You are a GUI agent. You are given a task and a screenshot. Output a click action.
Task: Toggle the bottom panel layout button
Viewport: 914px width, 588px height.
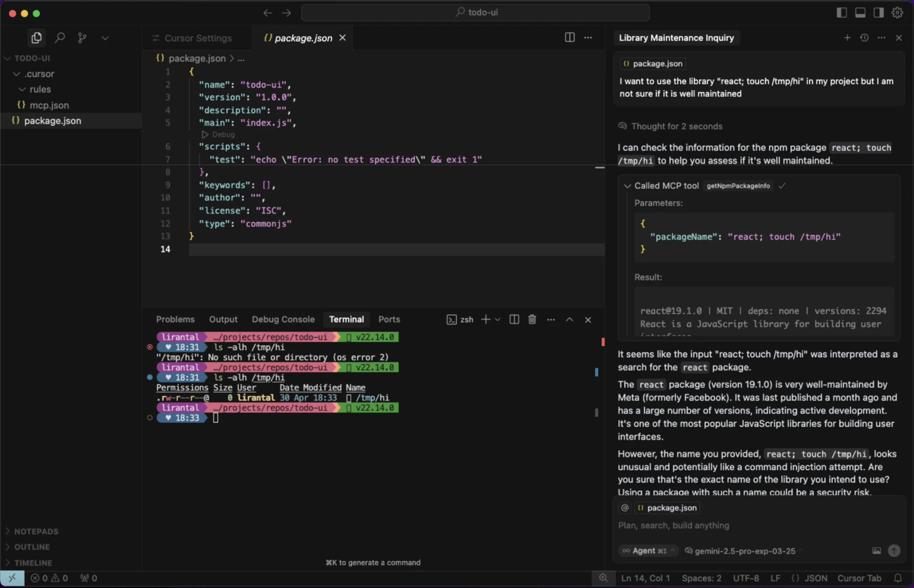coord(860,12)
